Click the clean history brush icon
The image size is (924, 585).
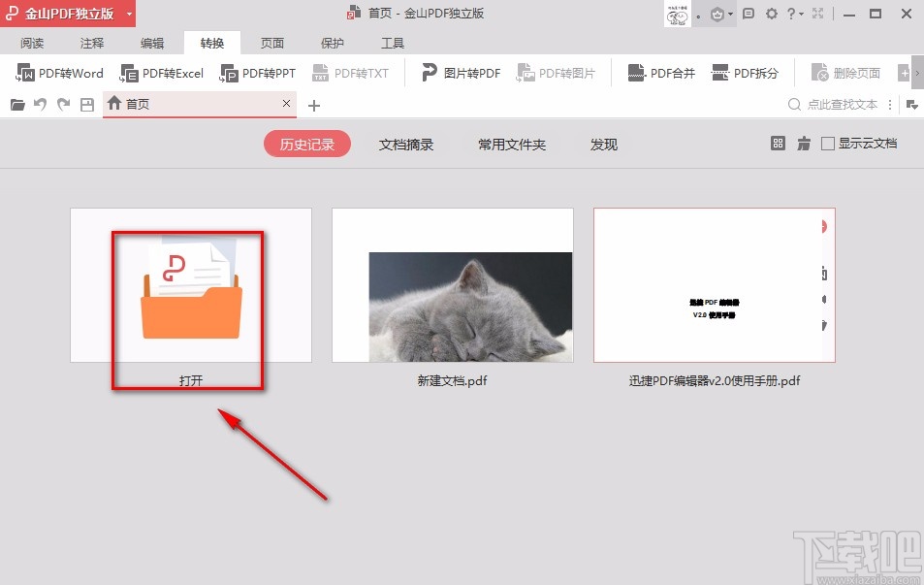pyautogui.click(x=804, y=143)
